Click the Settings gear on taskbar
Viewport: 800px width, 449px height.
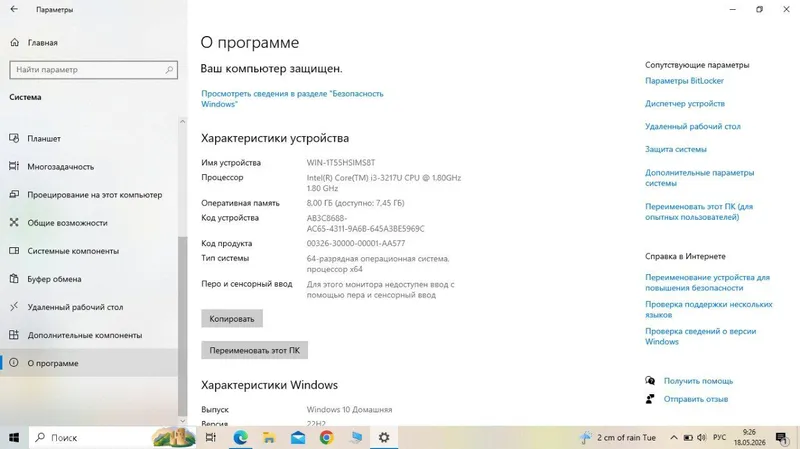pos(384,438)
